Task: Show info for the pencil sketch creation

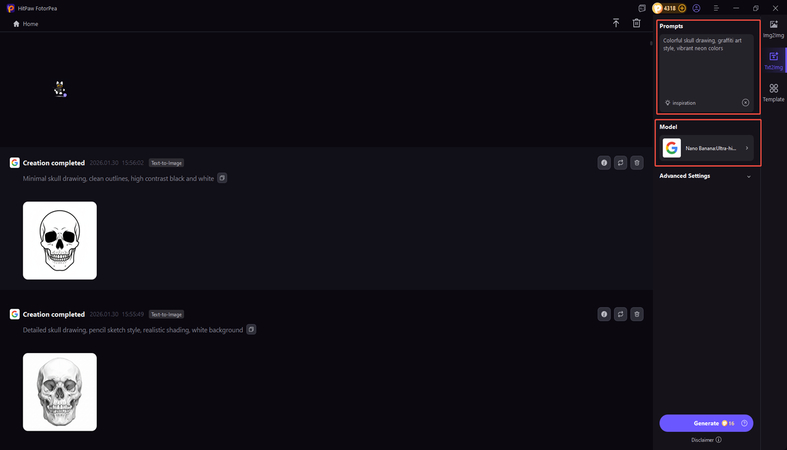Action: pyautogui.click(x=604, y=314)
